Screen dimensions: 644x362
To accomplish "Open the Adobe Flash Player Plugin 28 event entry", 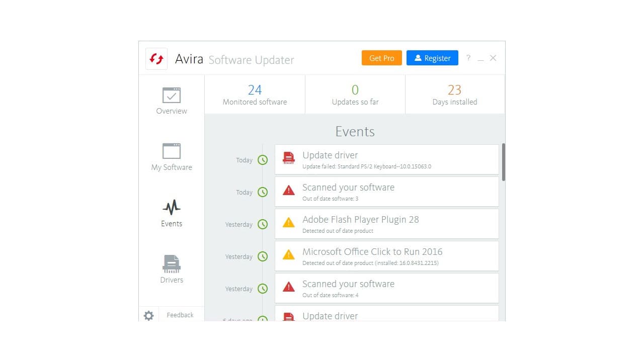I will tap(386, 223).
